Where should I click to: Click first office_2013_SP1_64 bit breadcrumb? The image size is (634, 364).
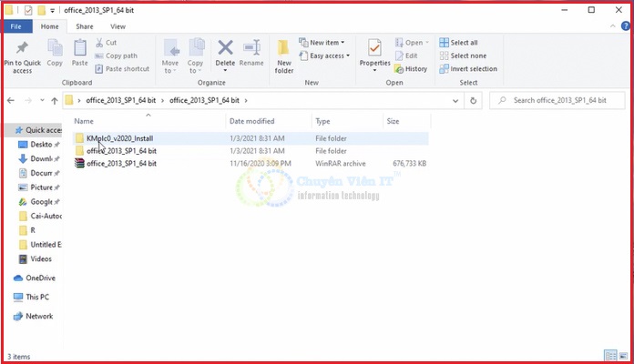pyautogui.click(x=121, y=101)
